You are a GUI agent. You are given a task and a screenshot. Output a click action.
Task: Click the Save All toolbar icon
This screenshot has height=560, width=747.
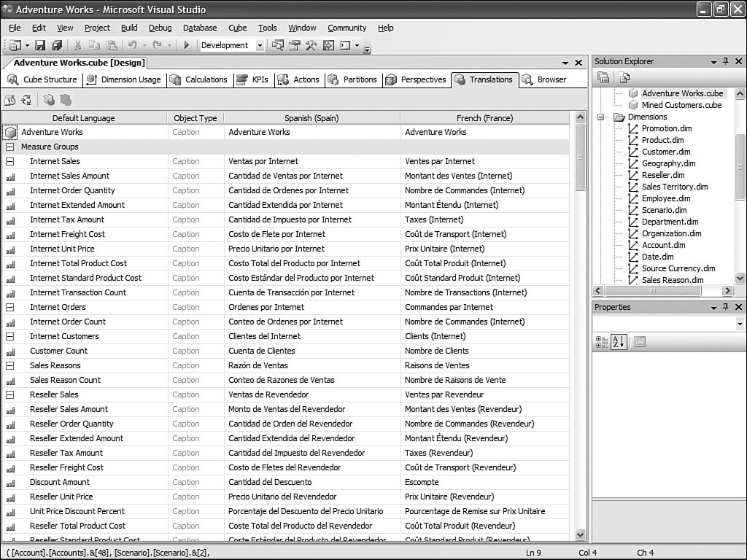click(x=57, y=45)
